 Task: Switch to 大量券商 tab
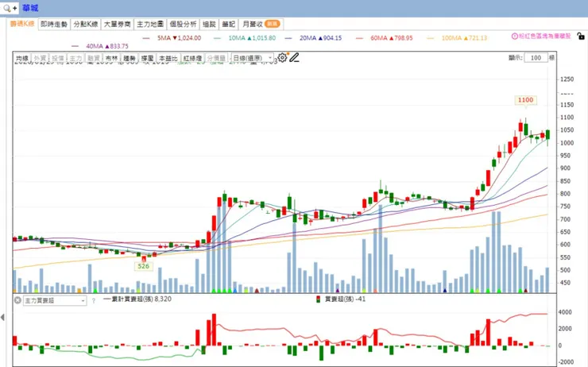click(117, 24)
